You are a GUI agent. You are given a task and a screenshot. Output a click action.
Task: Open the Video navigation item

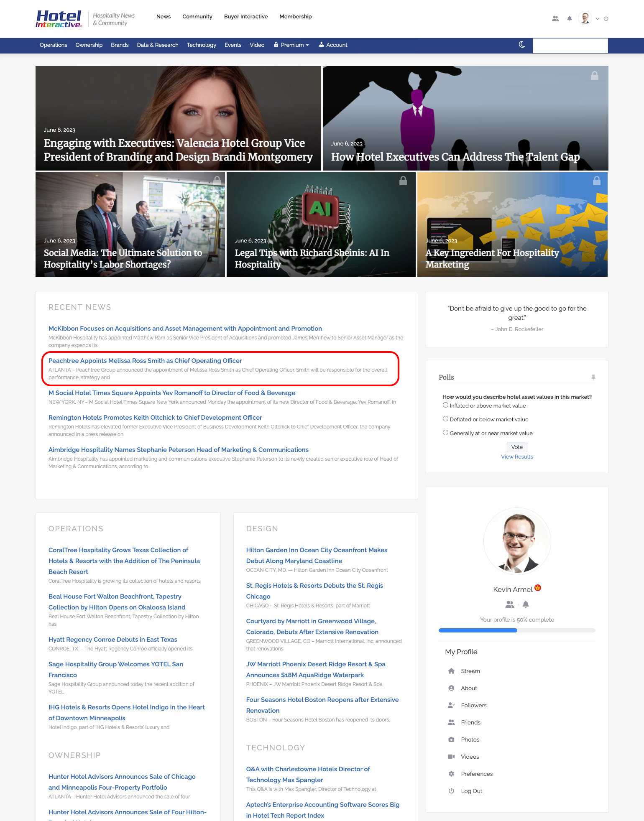257,45
